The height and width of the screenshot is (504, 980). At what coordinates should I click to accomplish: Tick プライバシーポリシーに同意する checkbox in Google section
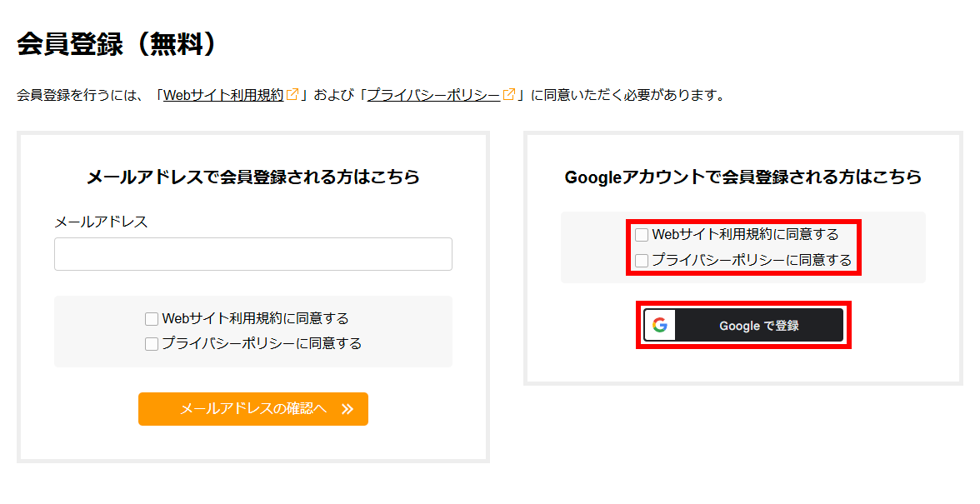click(642, 261)
